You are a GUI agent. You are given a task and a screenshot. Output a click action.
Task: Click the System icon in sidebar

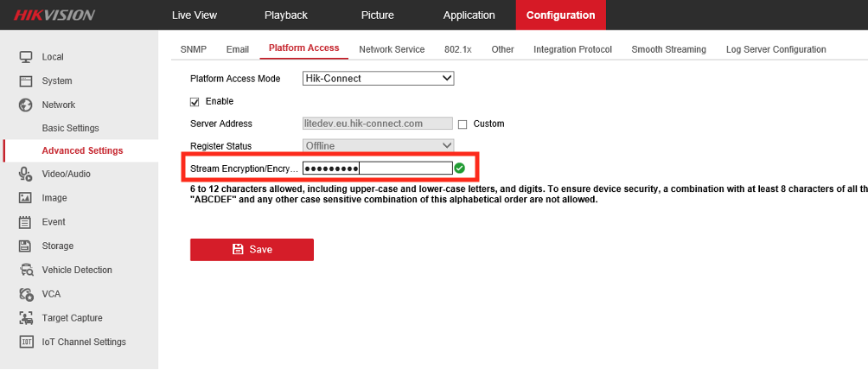coord(26,81)
